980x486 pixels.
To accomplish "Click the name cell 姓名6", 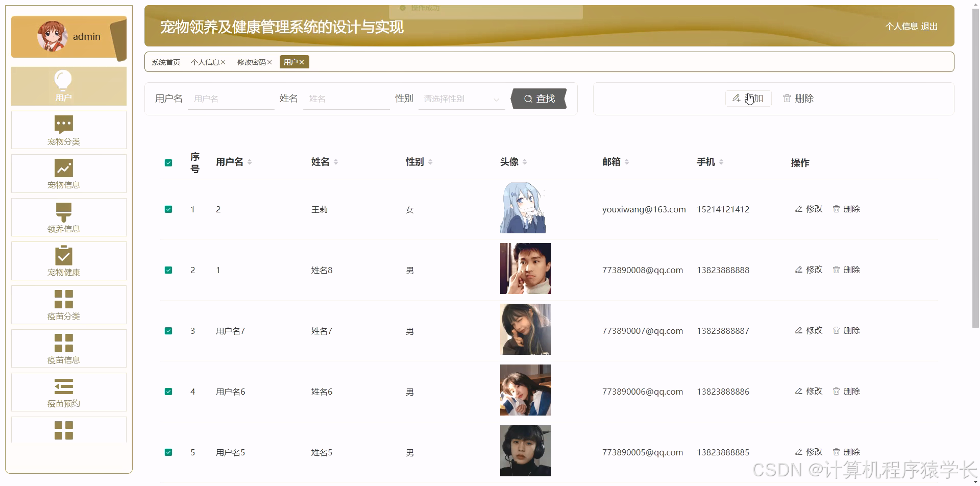I will pyautogui.click(x=322, y=392).
